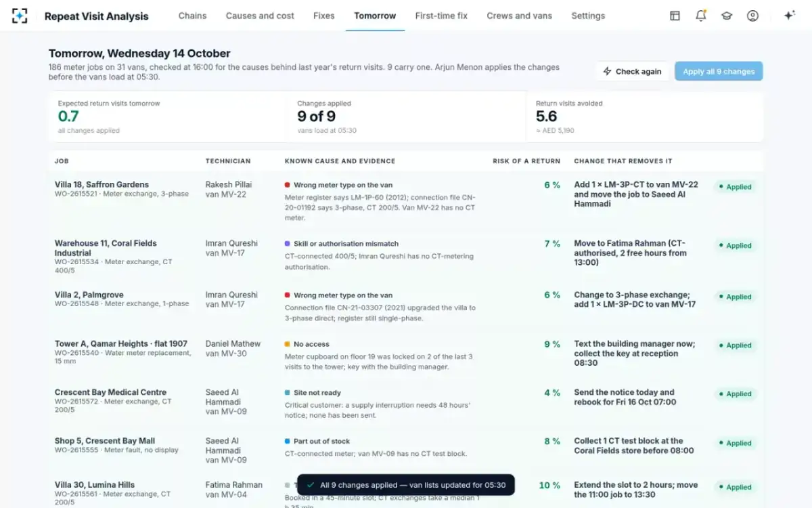The image size is (812, 508).
Task: Click the 9 % risk value
Action: 552,344
